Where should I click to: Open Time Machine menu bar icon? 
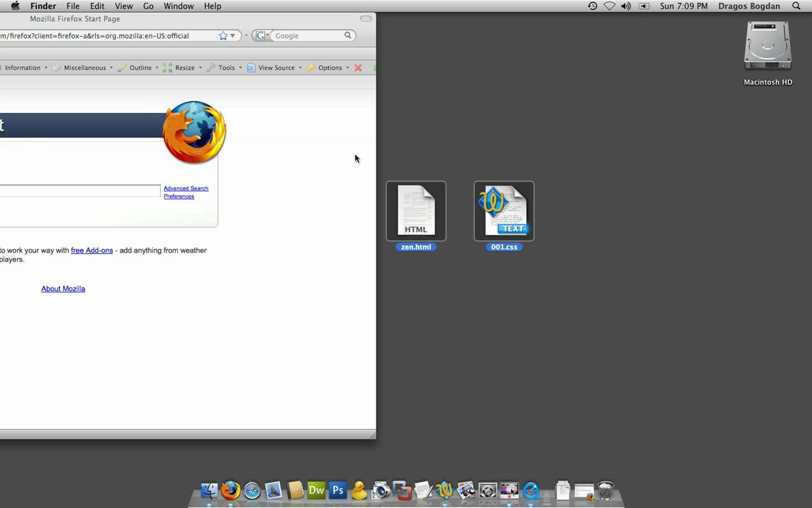pyautogui.click(x=592, y=6)
